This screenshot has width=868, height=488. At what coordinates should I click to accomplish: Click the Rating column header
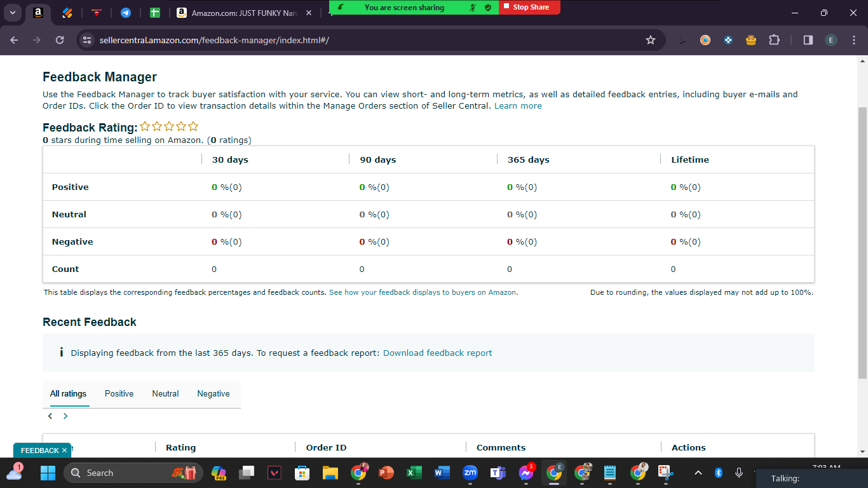181,447
